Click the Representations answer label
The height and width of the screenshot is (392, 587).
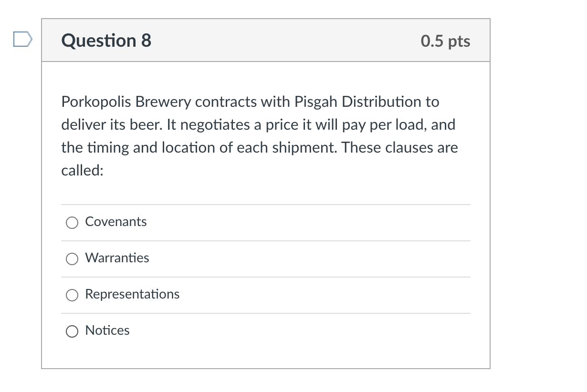tap(132, 295)
